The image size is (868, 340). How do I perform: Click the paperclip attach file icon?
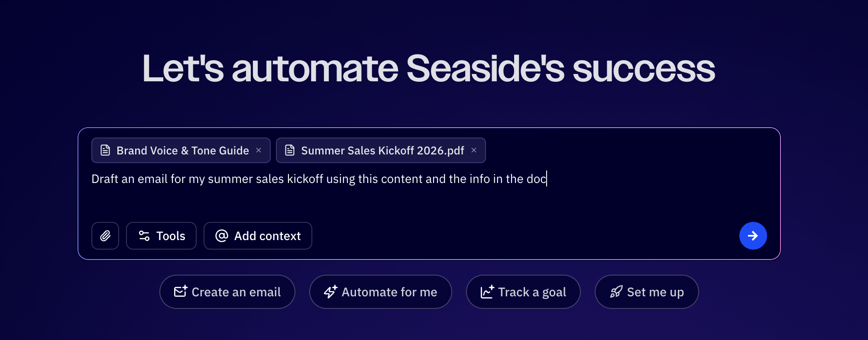pos(105,236)
